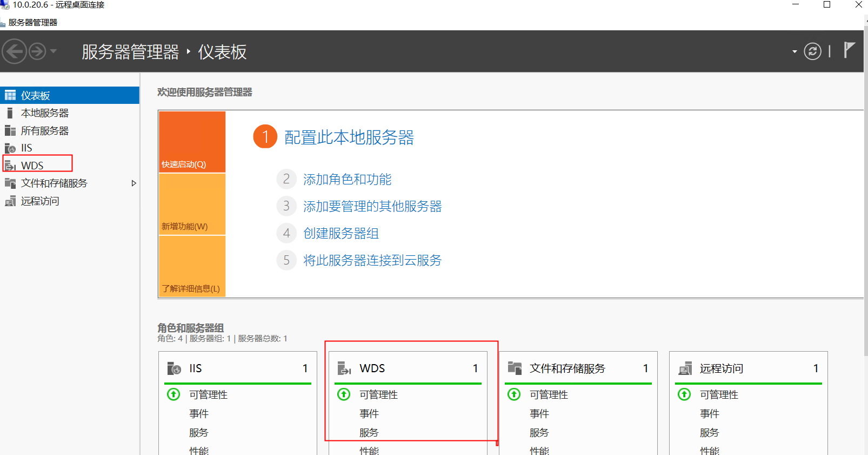Click the 将此服务器连接到云服务 link

pos(372,261)
